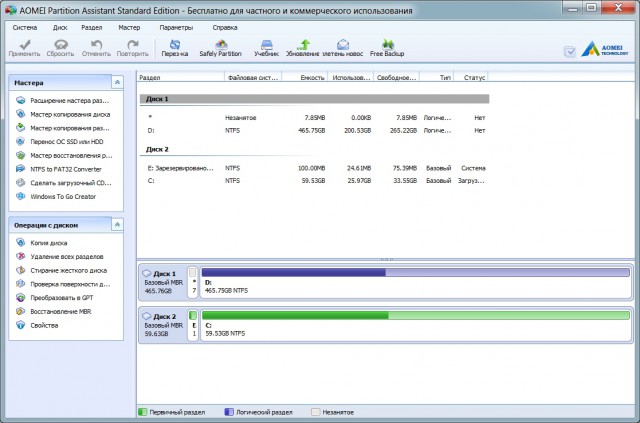Open the Учебник (Tutorial) toolbar icon
Screen dimensions: 640x423
[x=266, y=48]
